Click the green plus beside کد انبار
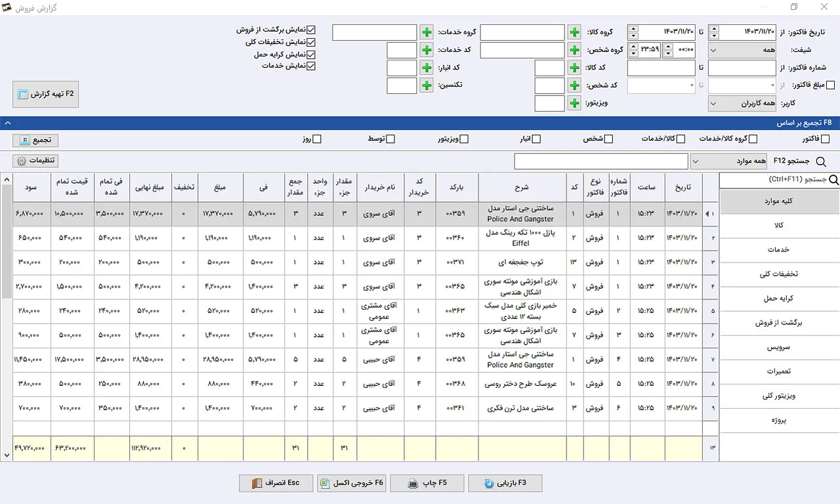 pos(427,68)
